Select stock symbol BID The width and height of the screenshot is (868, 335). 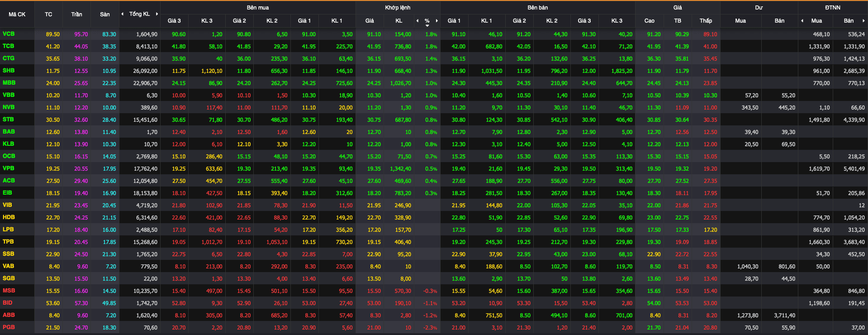click(7, 303)
